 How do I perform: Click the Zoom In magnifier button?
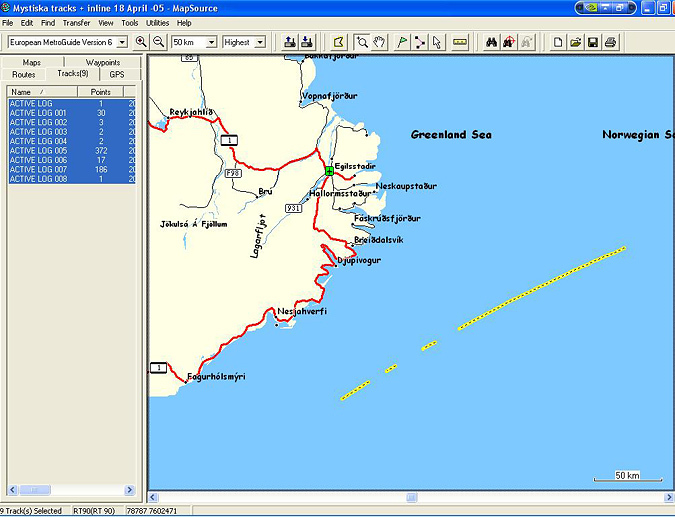point(141,42)
